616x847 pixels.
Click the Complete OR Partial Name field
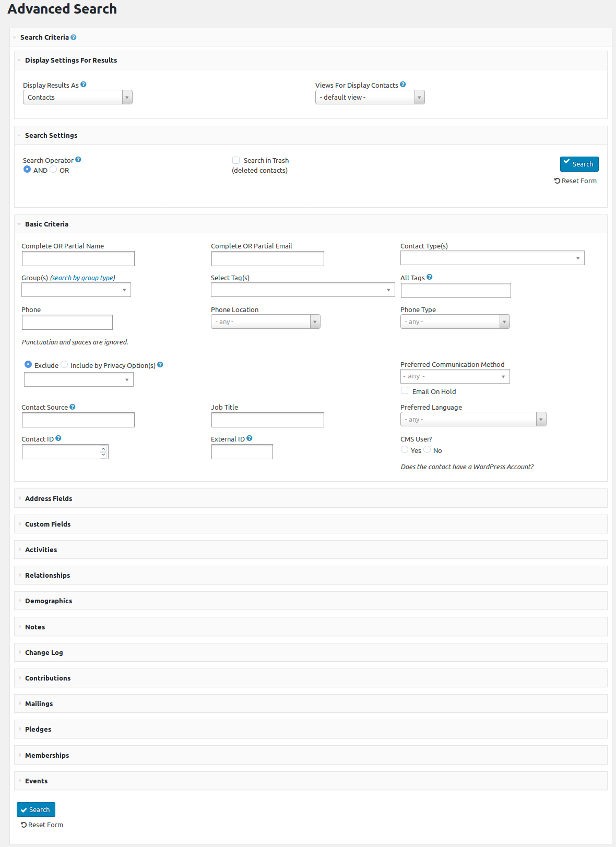[78, 259]
